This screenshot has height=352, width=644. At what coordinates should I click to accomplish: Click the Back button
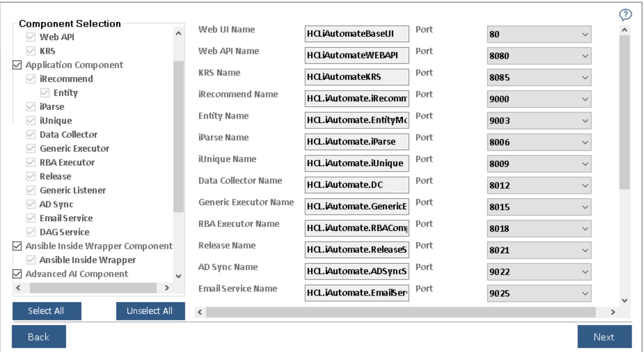pos(39,337)
